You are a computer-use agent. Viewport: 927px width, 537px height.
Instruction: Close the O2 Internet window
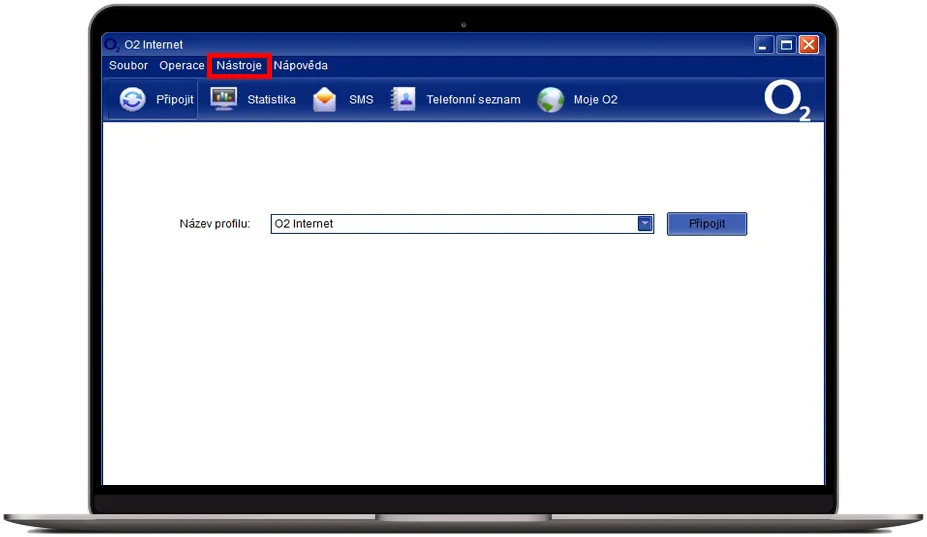click(x=808, y=45)
